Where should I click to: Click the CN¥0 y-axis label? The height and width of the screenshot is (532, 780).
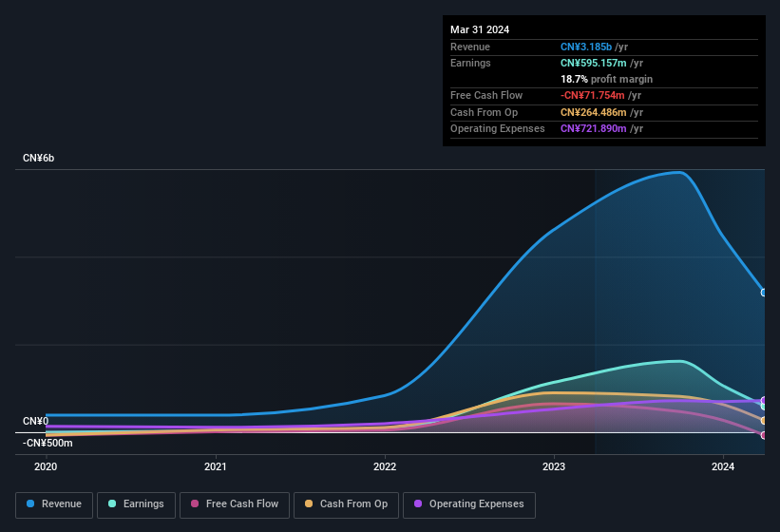click(x=35, y=421)
